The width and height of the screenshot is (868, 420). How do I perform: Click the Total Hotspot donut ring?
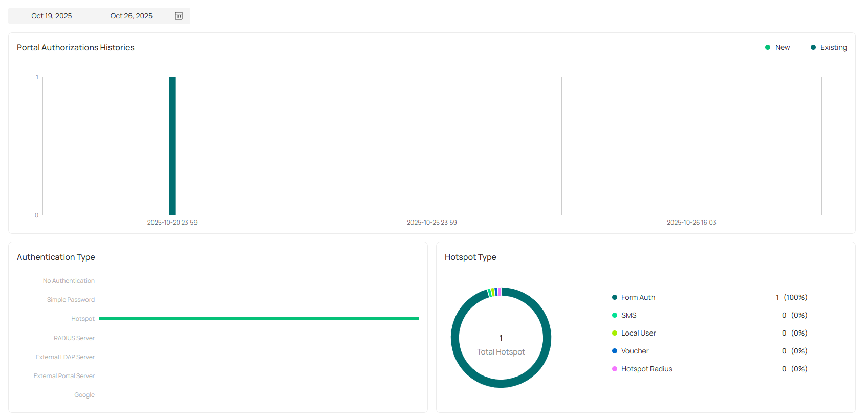coord(501,384)
